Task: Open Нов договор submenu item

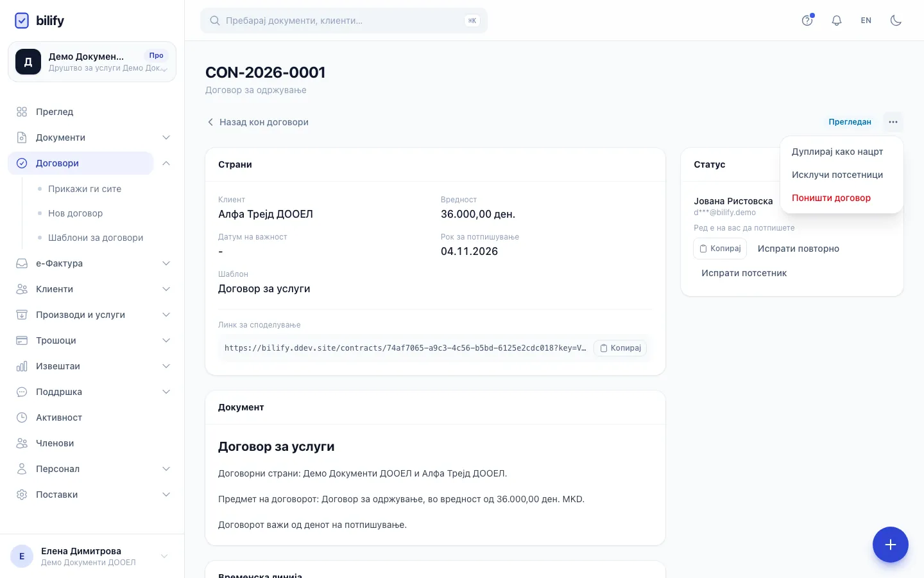Action: pos(75,213)
